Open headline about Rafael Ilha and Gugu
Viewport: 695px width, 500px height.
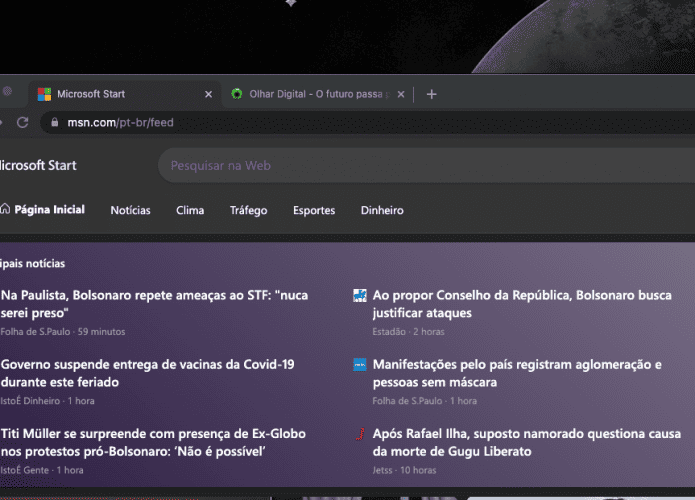point(527,442)
